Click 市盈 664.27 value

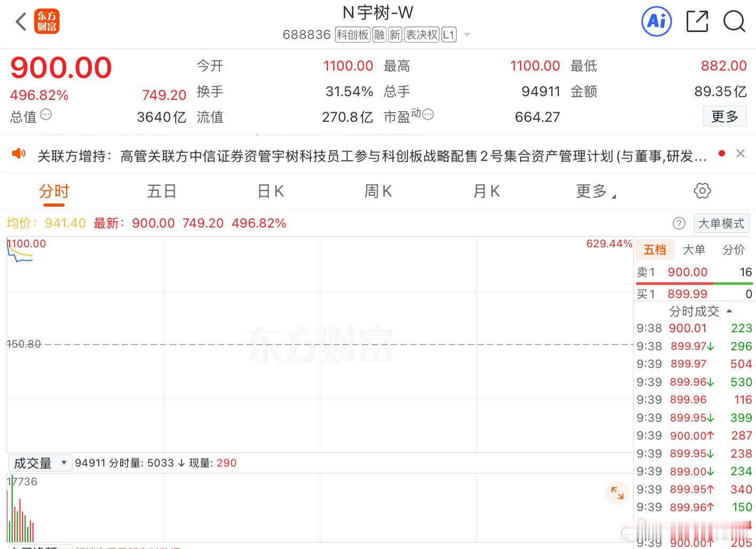click(x=538, y=117)
